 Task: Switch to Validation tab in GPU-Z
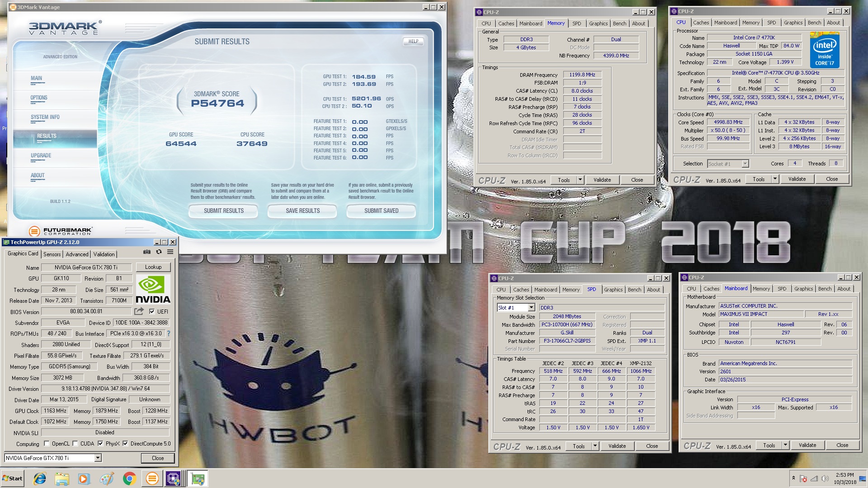[x=104, y=254]
